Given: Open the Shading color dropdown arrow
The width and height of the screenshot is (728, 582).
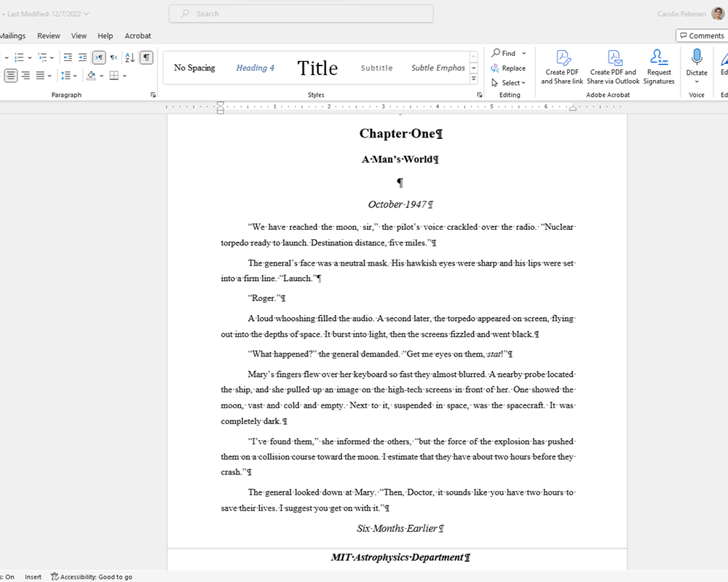Looking at the screenshot, I should pos(101,76).
